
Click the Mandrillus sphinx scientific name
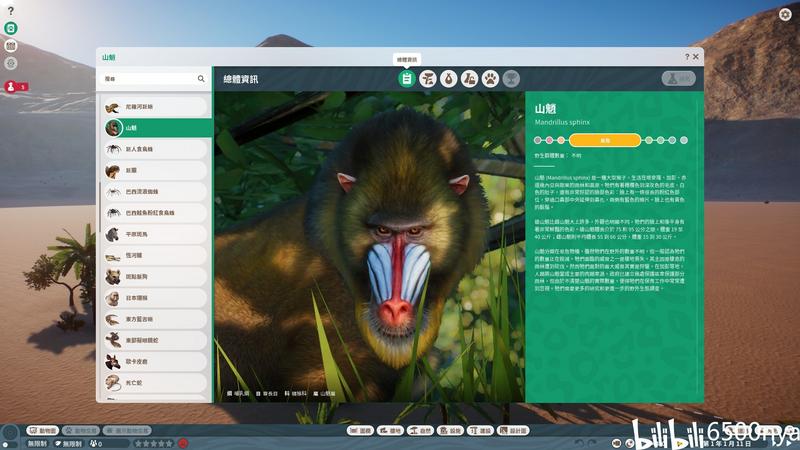point(562,122)
